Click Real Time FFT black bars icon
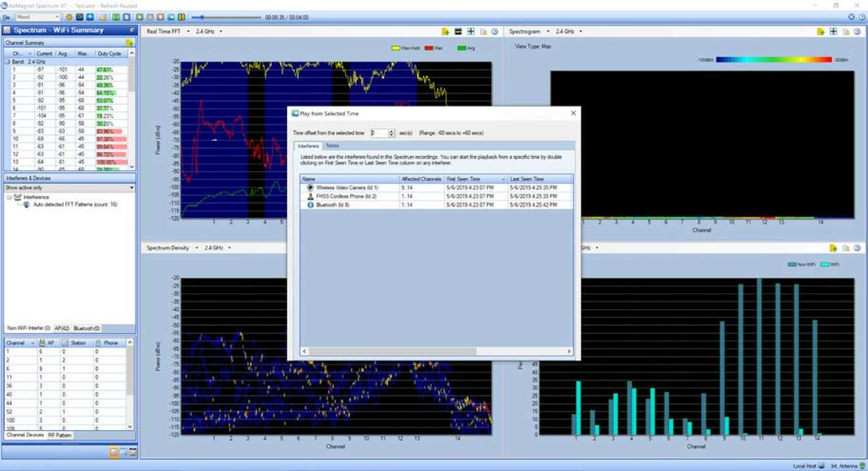 458,31
